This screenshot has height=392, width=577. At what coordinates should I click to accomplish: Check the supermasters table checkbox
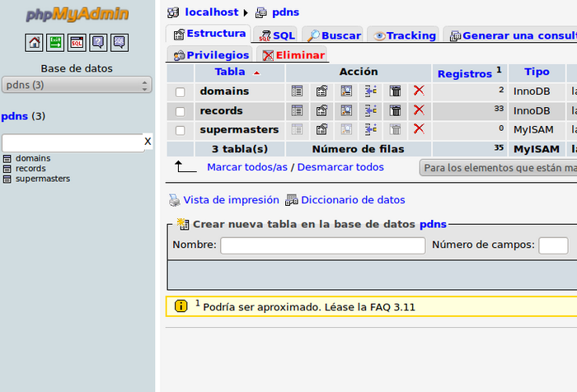[180, 130]
